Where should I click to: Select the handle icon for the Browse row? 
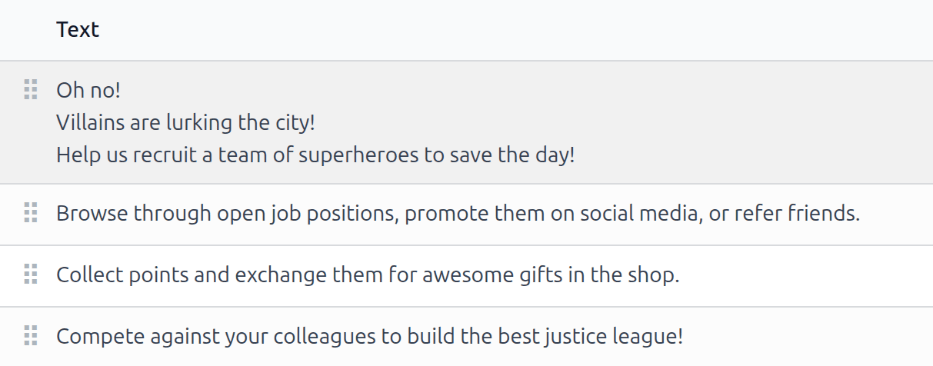(30, 212)
